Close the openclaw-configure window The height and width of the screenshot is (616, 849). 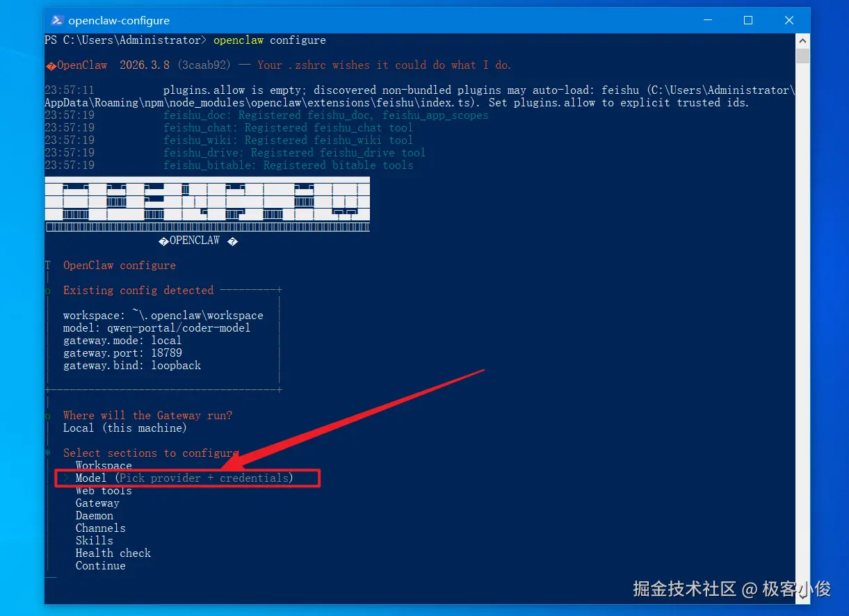(x=789, y=20)
